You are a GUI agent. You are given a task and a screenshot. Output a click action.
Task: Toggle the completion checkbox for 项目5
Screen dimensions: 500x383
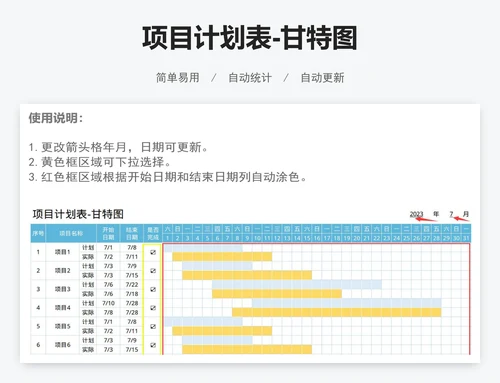point(153,326)
